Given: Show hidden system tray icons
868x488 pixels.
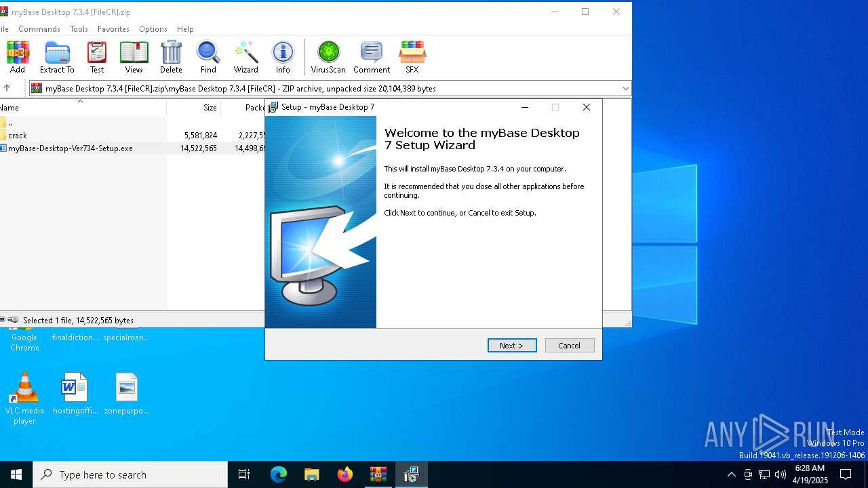Looking at the screenshot, I should (731, 474).
